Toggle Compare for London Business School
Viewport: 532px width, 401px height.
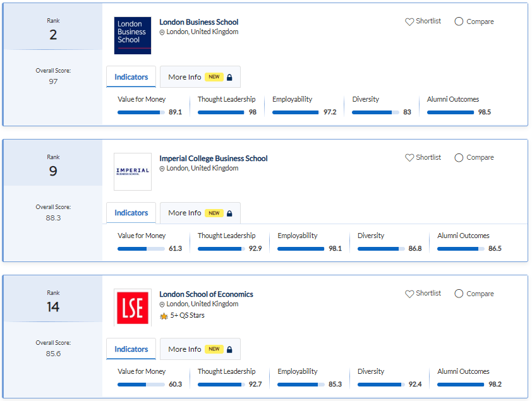coord(459,21)
